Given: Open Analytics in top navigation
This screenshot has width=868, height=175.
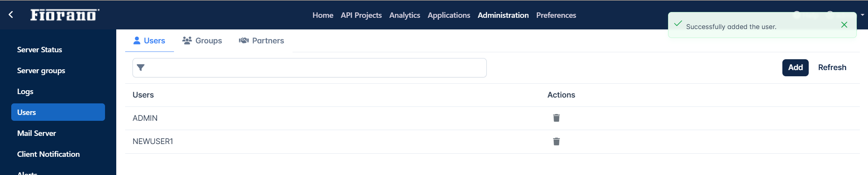Looking at the screenshot, I should [x=405, y=15].
